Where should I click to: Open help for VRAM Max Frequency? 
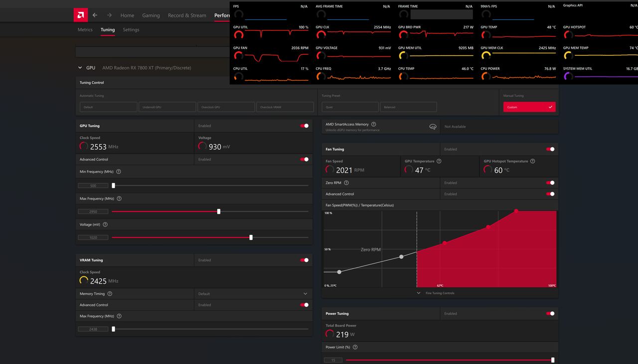pyautogui.click(x=119, y=316)
